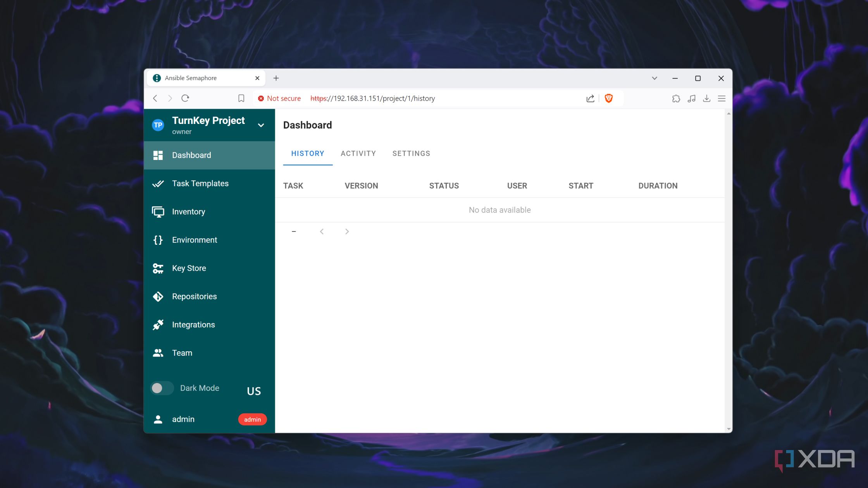Toggle Dark Mode on
Viewport: 868px width, 488px height.
pos(162,388)
